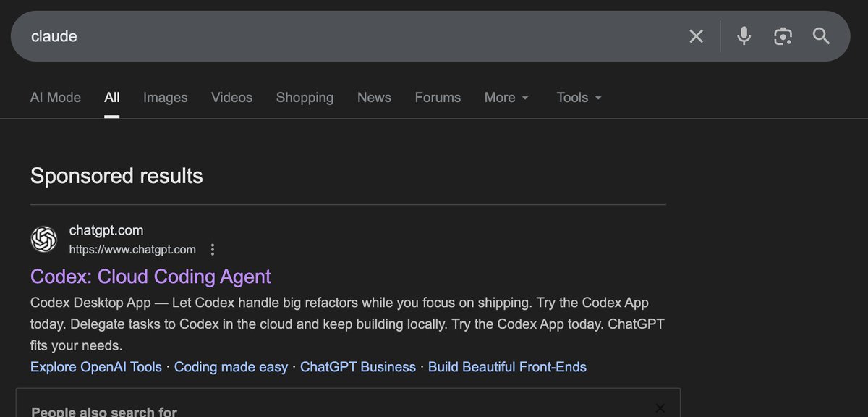This screenshot has height=417, width=868.
Task: Open the Images tab
Action: 165,98
